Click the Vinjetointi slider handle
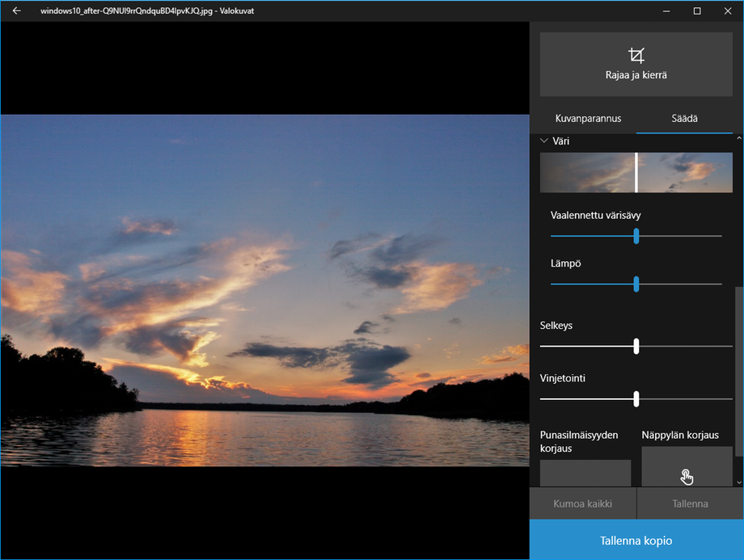Image resolution: width=744 pixels, height=560 pixels. click(636, 398)
